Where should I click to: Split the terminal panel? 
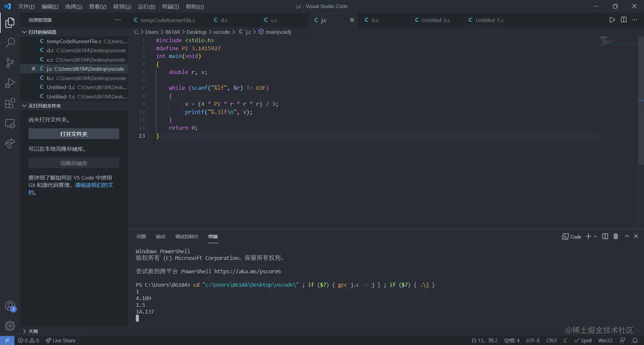605,236
